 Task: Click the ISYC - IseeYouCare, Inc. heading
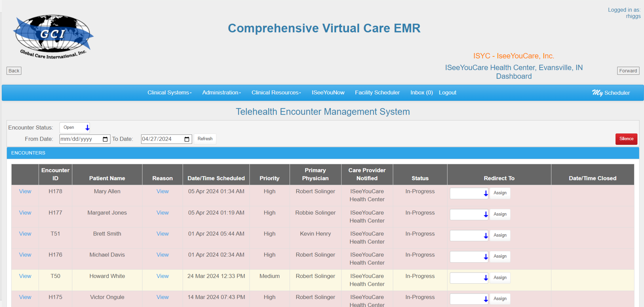click(514, 56)
